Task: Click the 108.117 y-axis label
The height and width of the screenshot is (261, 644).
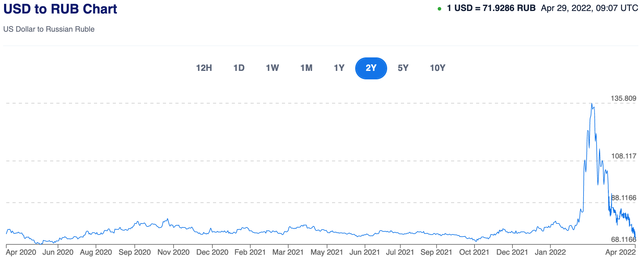Action: (x=623, y=156)
